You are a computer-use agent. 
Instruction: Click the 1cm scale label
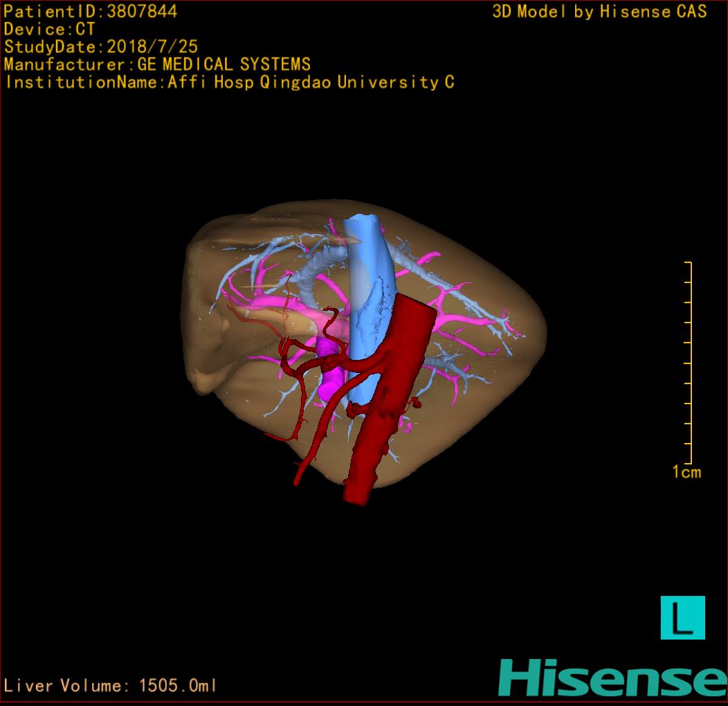(686, 473)
